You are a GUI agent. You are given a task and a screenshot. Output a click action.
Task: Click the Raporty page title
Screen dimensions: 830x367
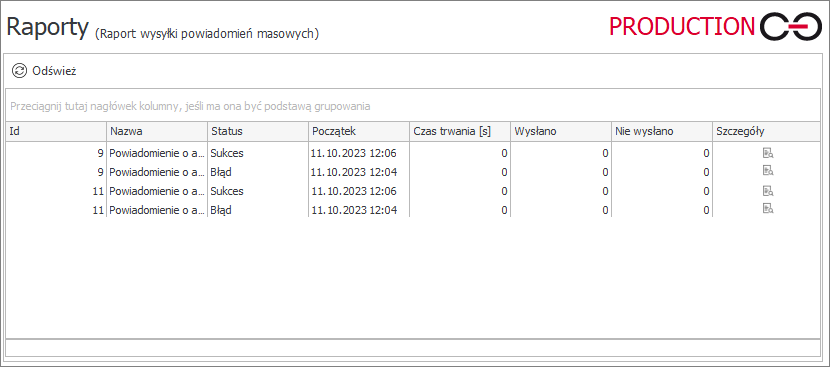[48, 28]
